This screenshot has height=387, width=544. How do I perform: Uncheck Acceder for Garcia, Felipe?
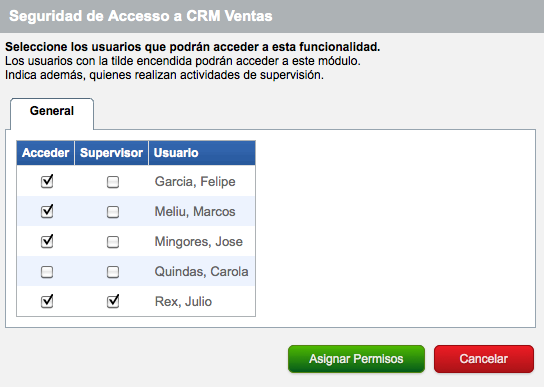pos(47,182)
